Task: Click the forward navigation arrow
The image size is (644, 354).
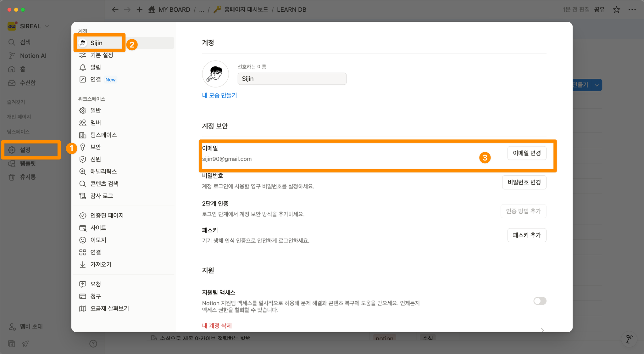Action: coord(127,10)
